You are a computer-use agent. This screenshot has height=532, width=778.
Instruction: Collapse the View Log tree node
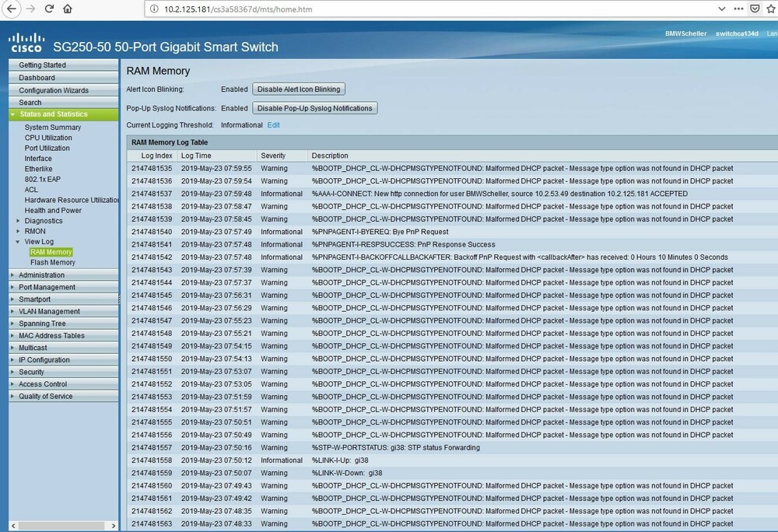coord(19,242)
